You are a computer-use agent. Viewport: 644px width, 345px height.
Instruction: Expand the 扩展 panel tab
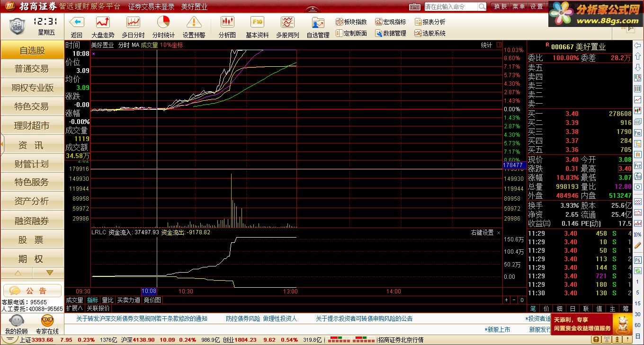pos(74,308)
